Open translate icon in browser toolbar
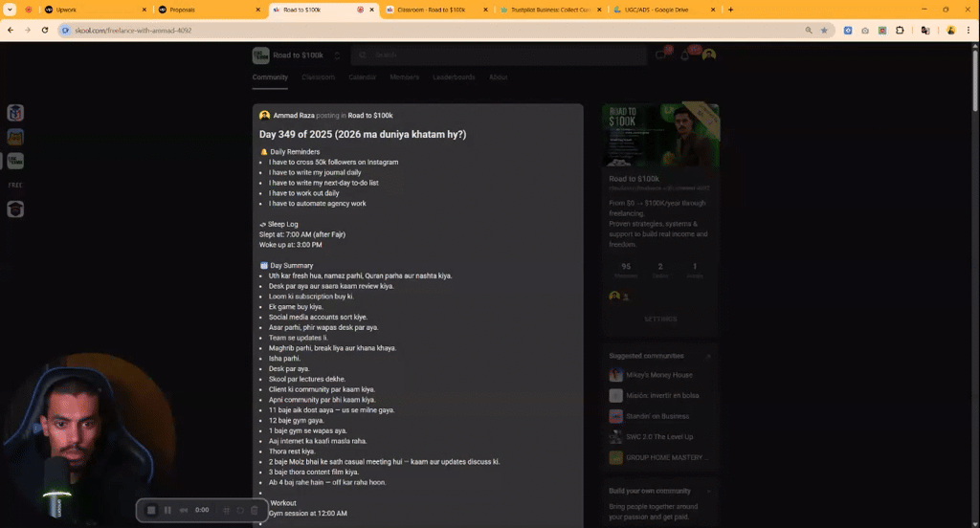Image resolution: width=980 pixels, height=528 pixels. pyautogui.click(x=925, y=30)
